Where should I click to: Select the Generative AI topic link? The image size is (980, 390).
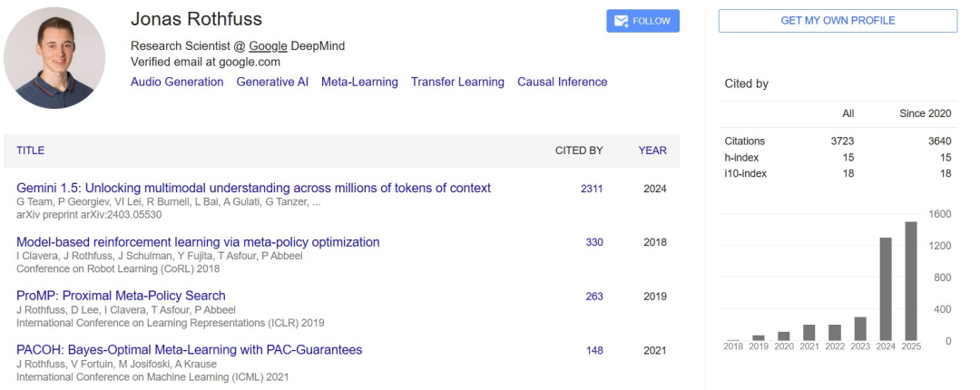point(272,82)
